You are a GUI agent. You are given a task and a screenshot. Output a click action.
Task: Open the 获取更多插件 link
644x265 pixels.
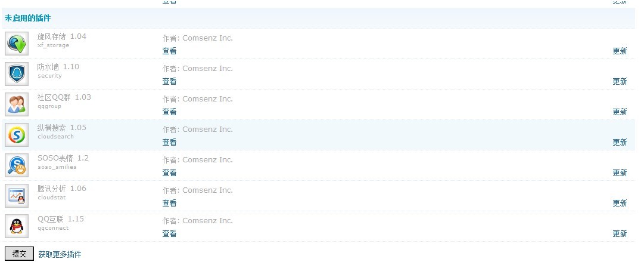pyautogui.click(x=60, y=254)
